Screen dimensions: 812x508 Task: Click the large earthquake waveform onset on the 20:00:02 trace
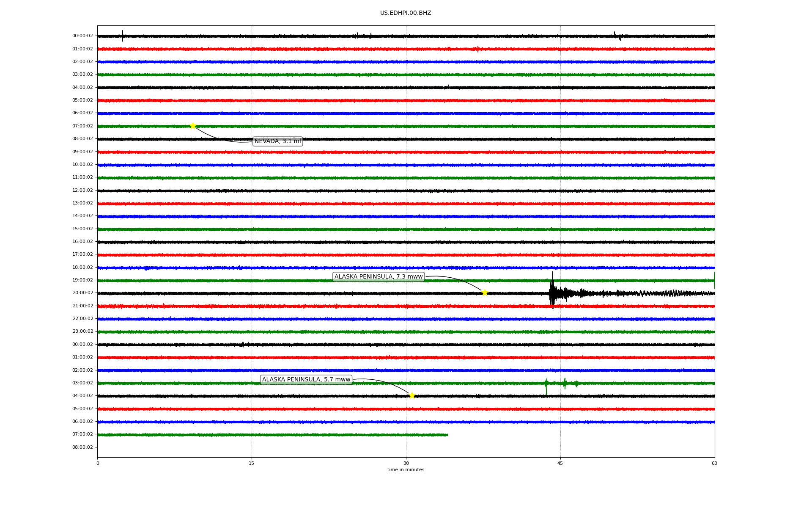552,291
